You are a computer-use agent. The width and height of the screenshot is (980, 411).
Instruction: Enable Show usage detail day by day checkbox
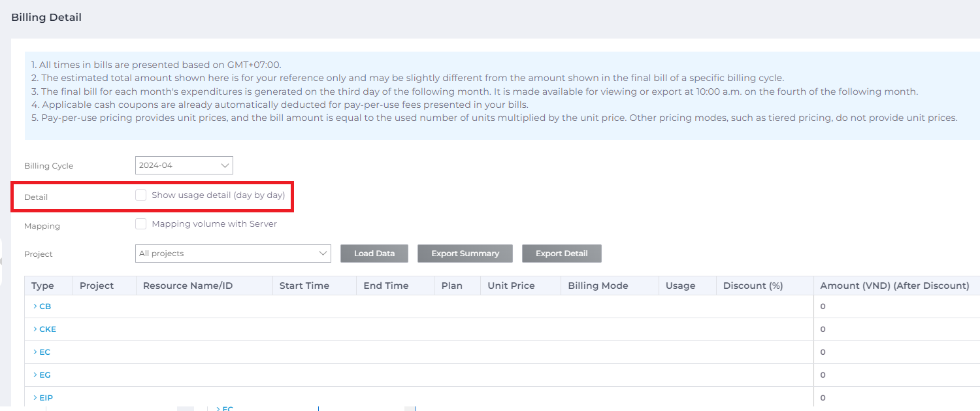pos(140,195)
